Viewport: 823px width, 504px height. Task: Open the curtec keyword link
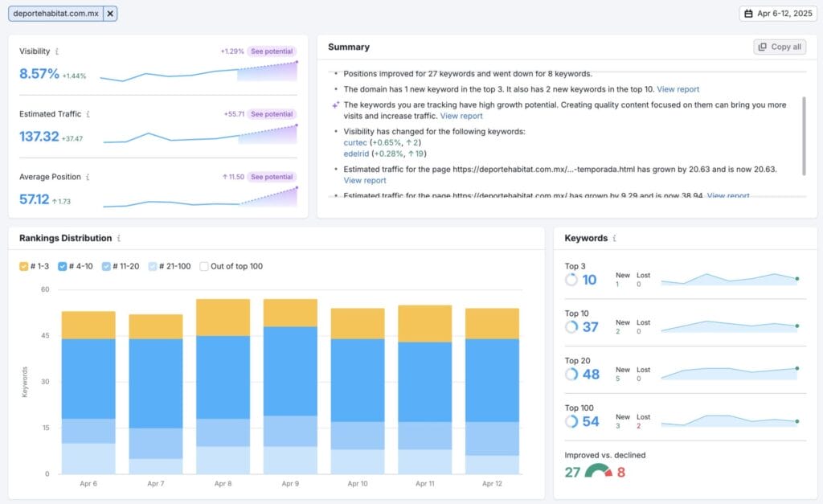355,142
